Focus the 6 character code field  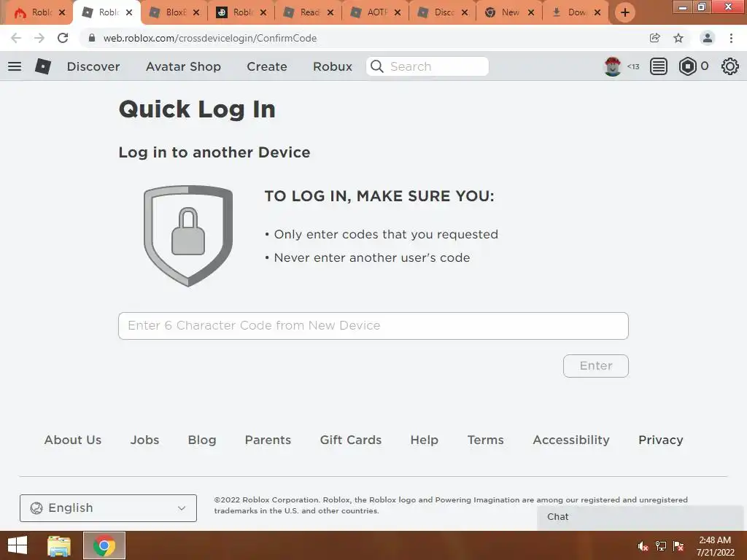[373, 326]
